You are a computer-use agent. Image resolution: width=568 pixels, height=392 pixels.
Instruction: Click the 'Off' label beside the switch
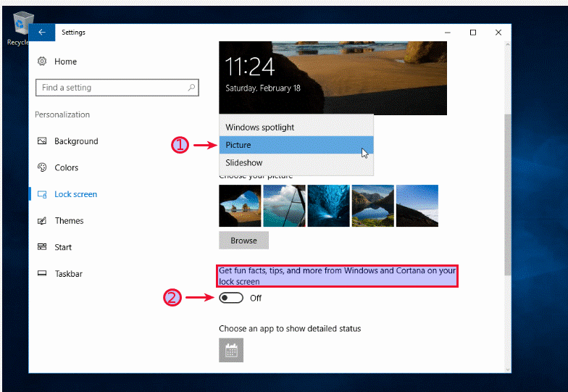[256, 299]
